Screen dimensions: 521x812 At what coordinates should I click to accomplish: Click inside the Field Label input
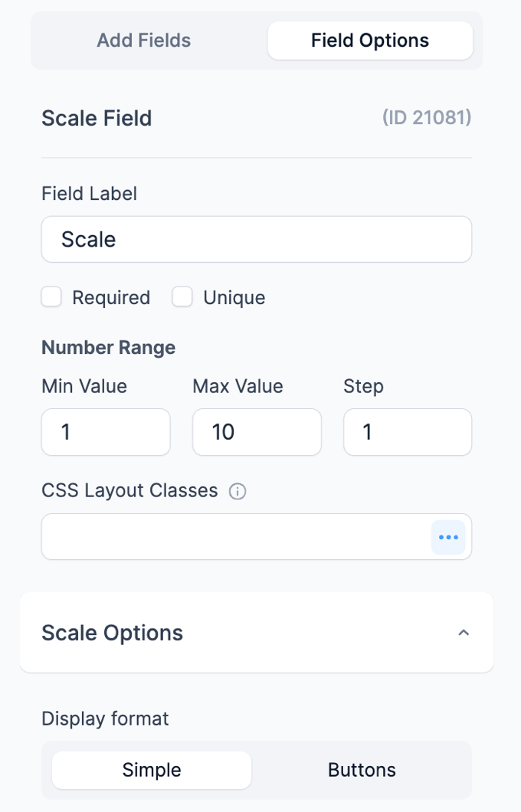pos(257,239)
